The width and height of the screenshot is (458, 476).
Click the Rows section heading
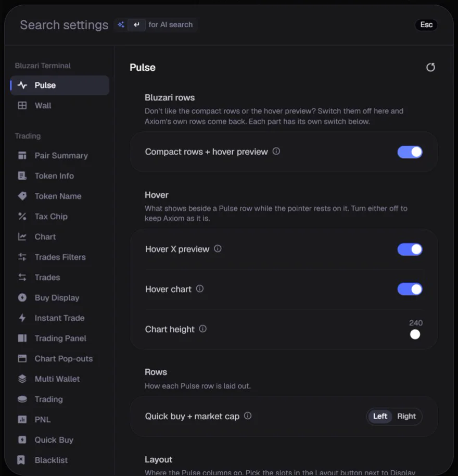pyautogui.click(x=156, y=372)
